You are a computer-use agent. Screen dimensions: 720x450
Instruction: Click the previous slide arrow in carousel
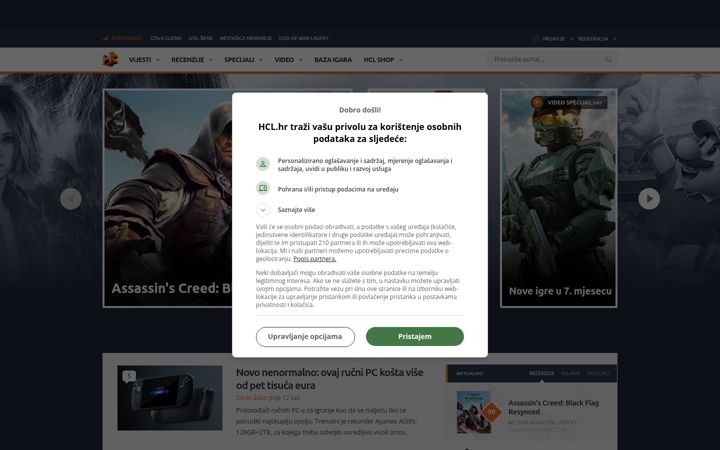coord(71,199)
